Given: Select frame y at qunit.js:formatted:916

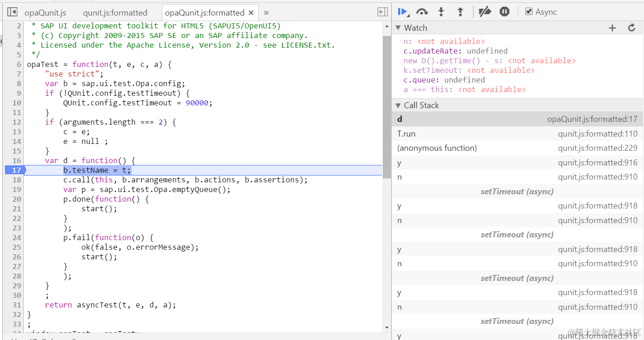Looking at the screenshot, I should (517, 163).
